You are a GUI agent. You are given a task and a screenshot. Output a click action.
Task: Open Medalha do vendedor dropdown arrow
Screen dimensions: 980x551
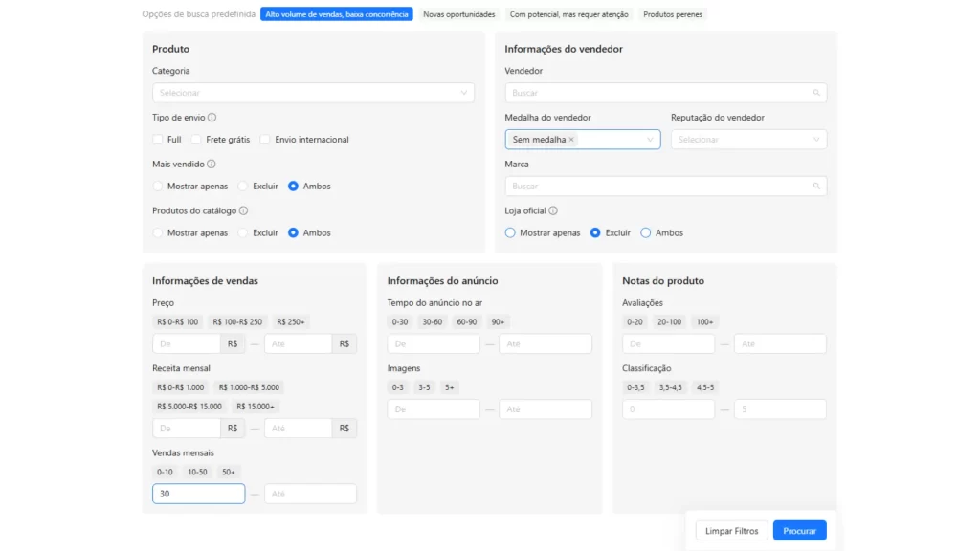[650, 140]
